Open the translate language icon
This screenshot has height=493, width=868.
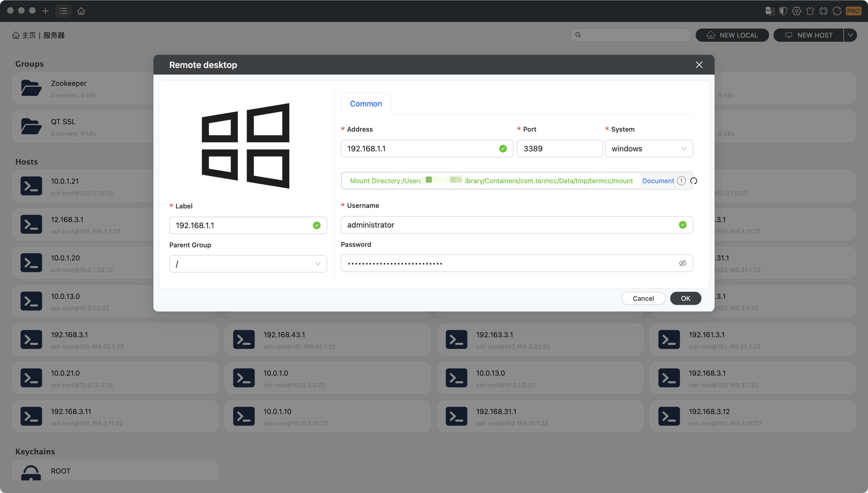pos(770,11)
